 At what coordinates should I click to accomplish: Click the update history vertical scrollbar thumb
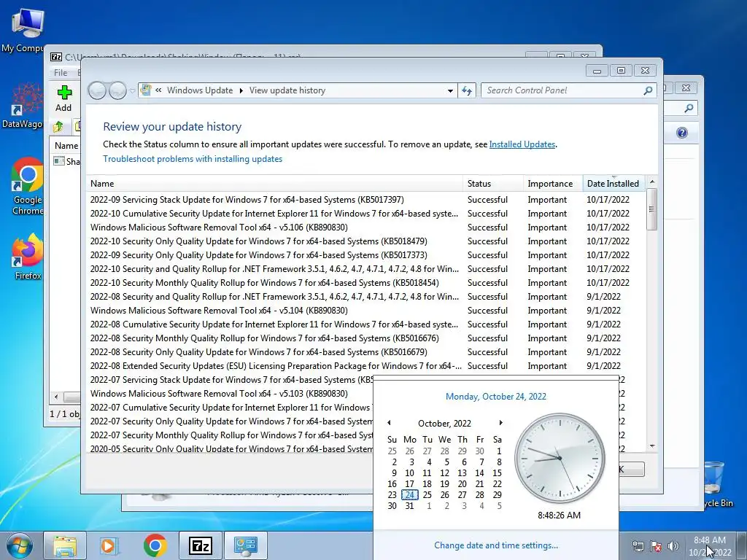point(652,209)
